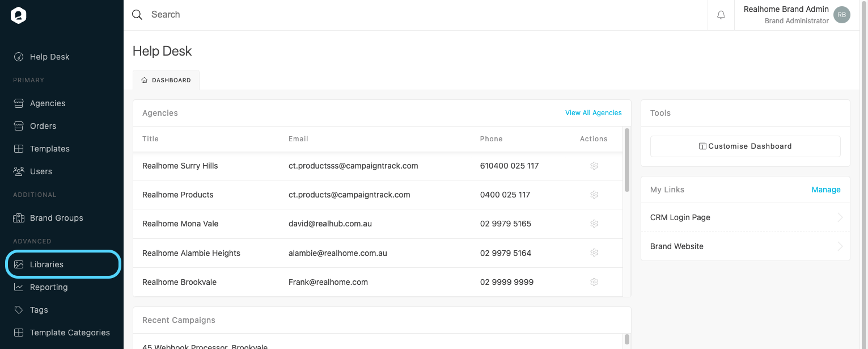Screen dimensions: 868x349
Task: Click the RB user avatar
Action: pyautogui.click(x=842, y=15)
